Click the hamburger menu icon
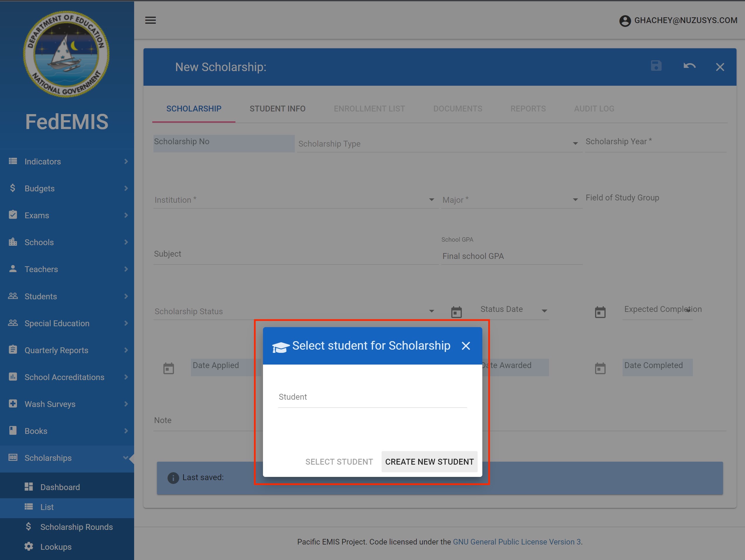Viewport: 745px width, 560px height. pos(150,20)
